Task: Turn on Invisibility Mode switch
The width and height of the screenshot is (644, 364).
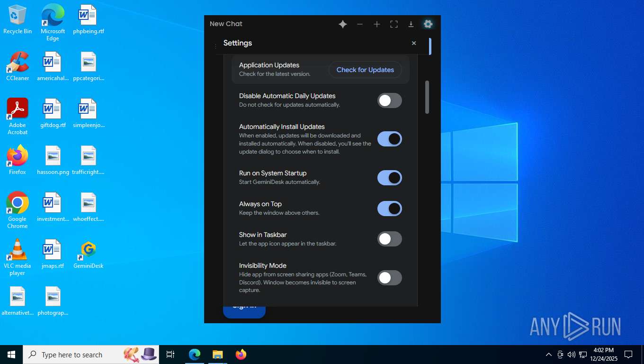Action: tap(389, 278)
